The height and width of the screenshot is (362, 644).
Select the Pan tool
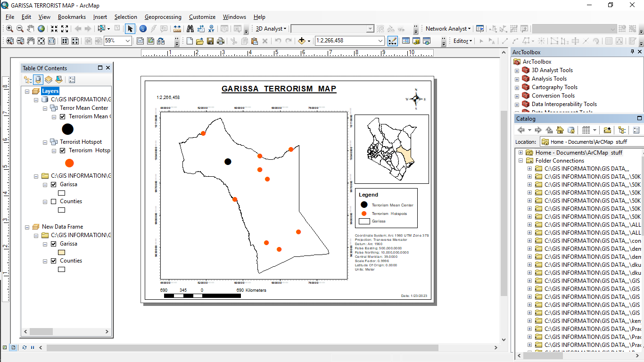point(30,28)
